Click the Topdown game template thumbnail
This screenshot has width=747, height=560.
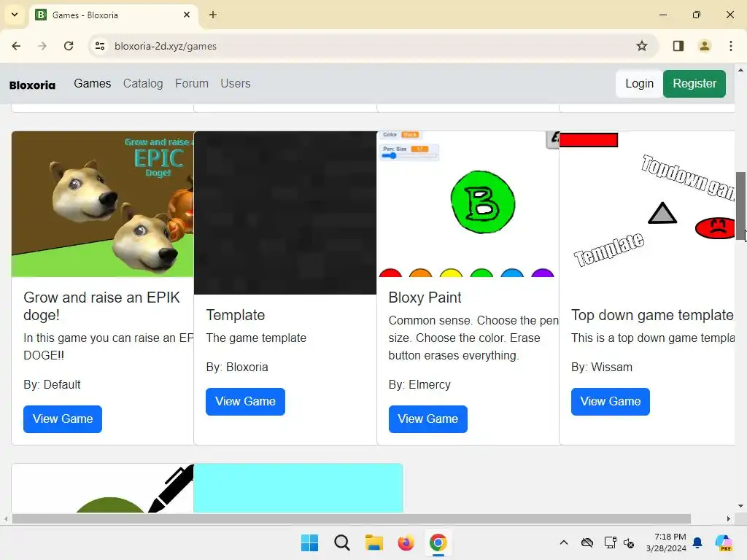point(647,213)
